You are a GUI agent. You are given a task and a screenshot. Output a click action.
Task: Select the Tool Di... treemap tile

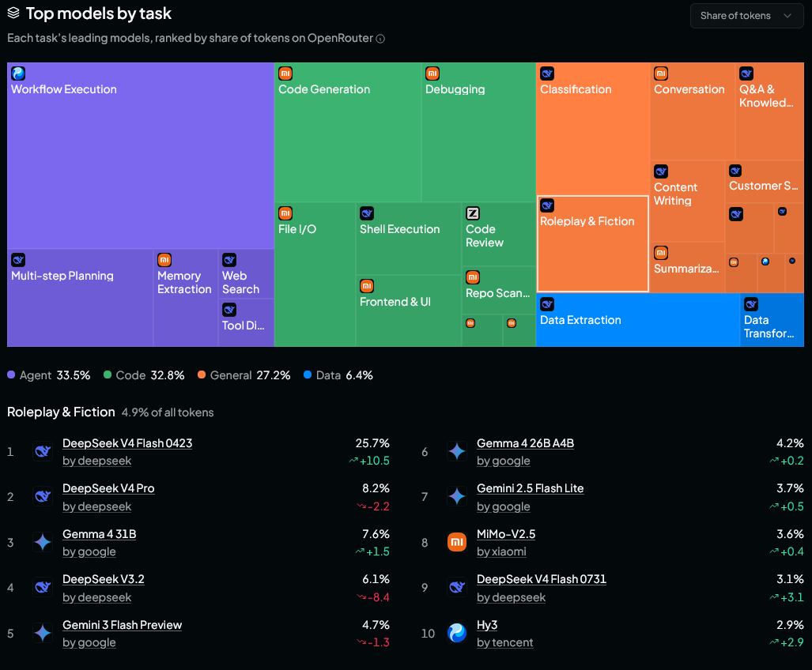pyautogui.click(x=246, y=323)
